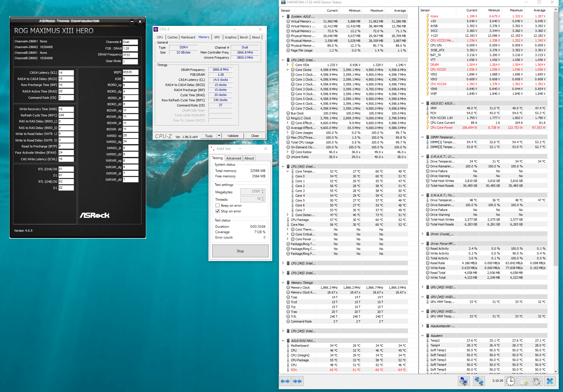Screen dimensions: 563x392
Task: Open the Advanced tab in RAM Test
Action: [x=234, y=158]
